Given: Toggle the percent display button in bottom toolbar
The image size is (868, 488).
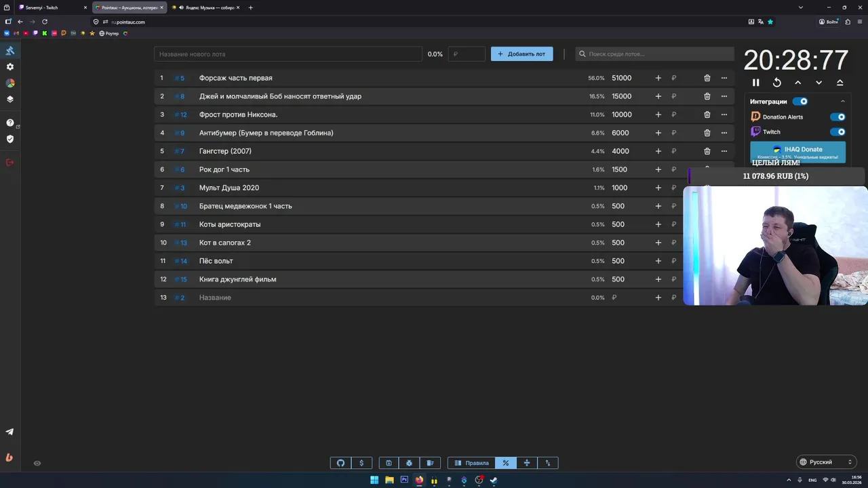Looking at the screenshot, I should (505, 463).
